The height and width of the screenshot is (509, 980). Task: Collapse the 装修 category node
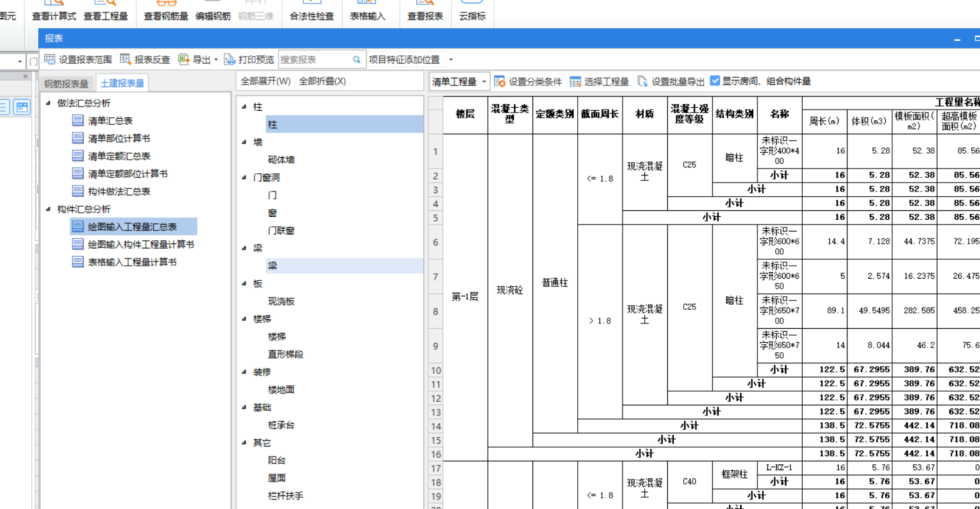244,372
